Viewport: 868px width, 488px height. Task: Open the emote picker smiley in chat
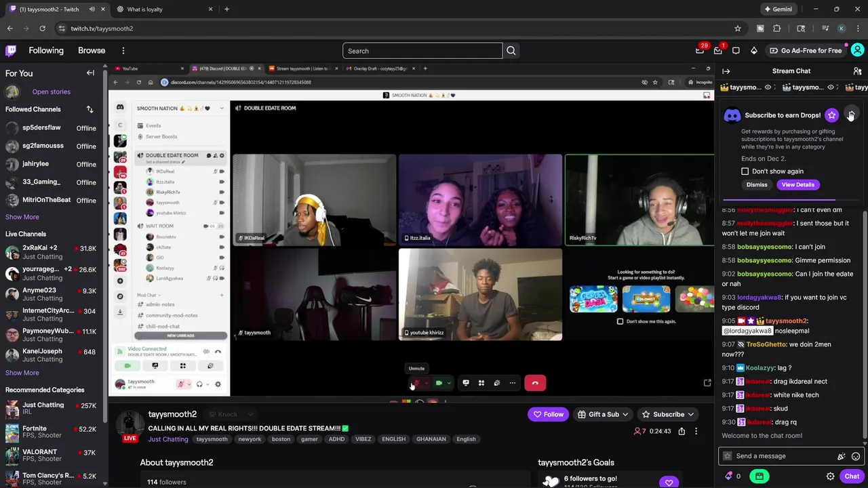click(856, 456)
